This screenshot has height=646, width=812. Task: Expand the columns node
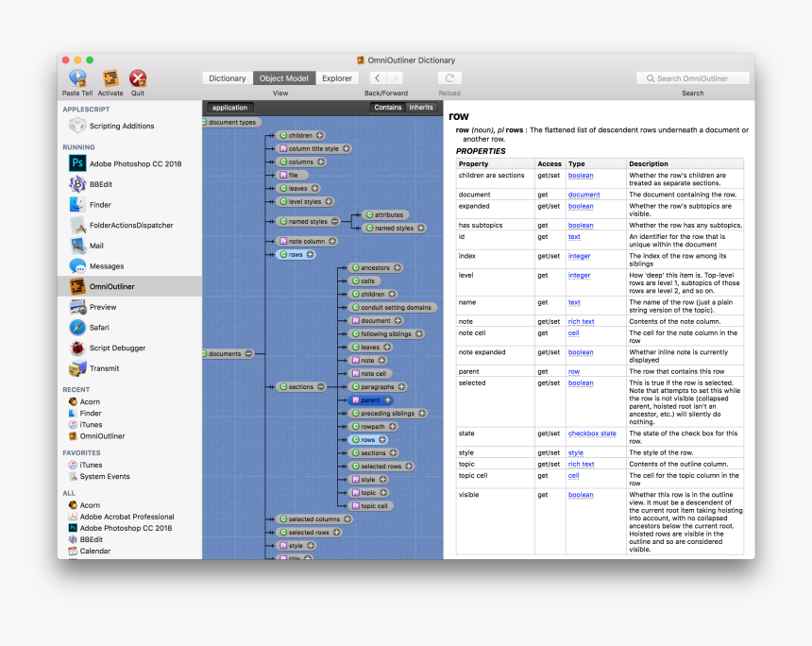[321, 162]
